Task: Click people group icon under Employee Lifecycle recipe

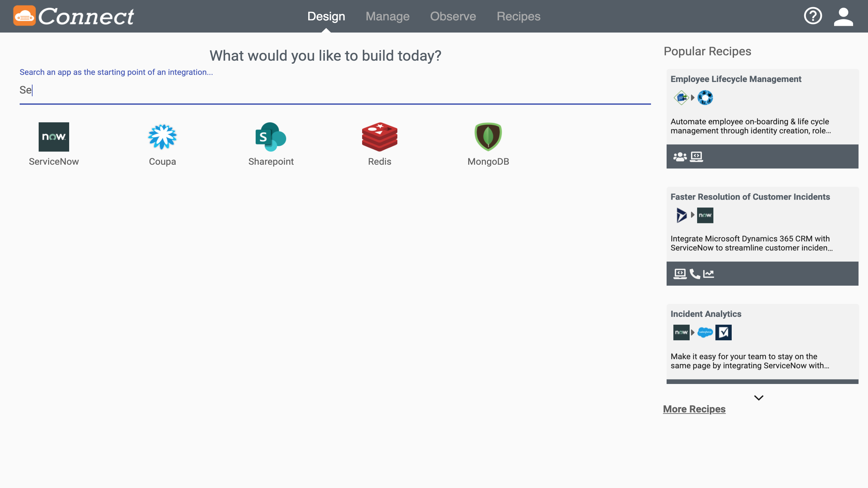Action: pyautogui.click(x=680, y=157)
